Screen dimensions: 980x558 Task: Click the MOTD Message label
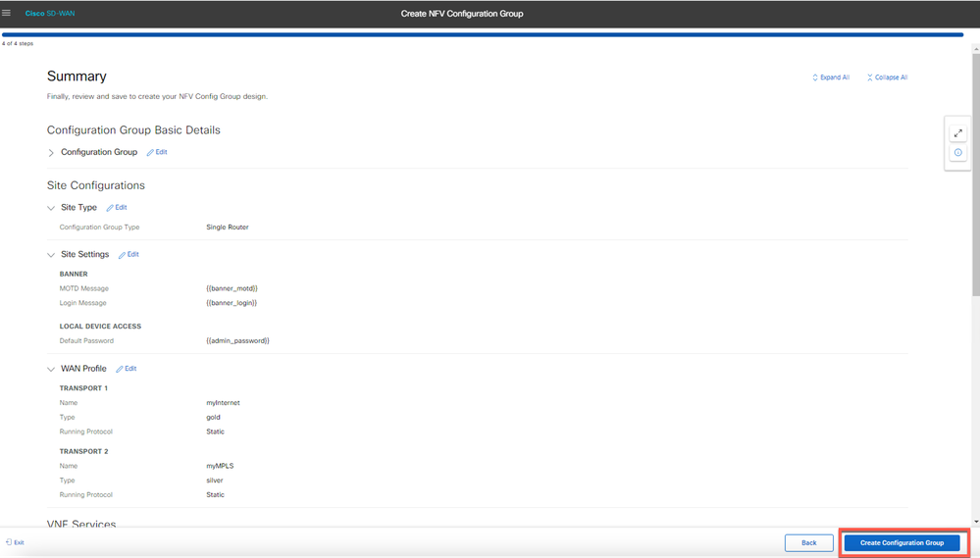[83, 288]
